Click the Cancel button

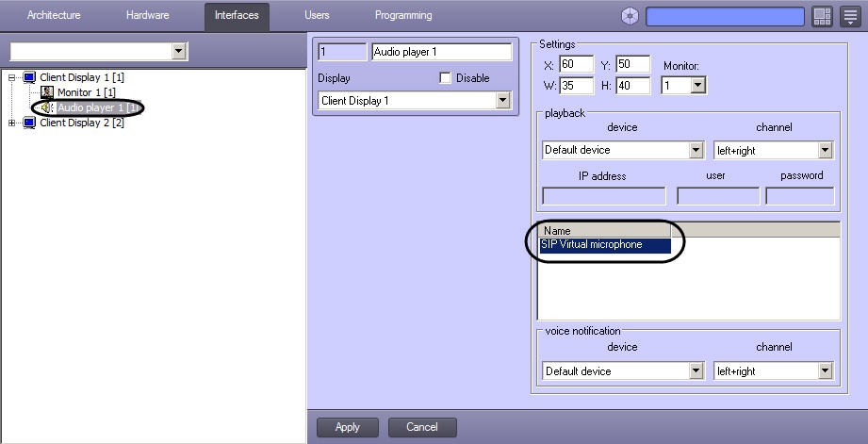click(422, 427)
